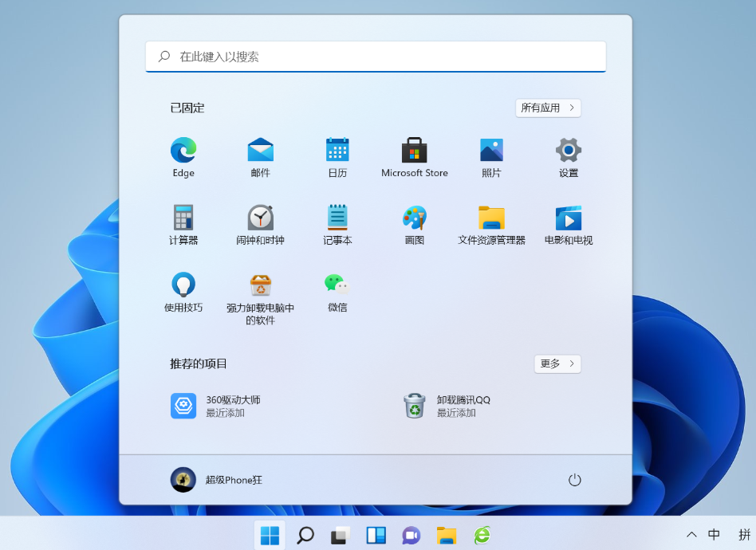Expand 所有应用 all apps list
756x550 pixels.
point(548,108)
